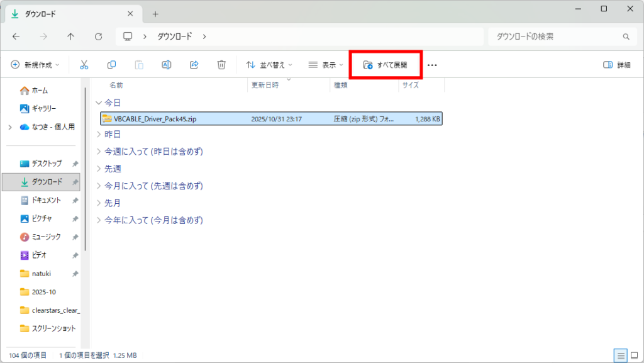The height and width of the screenshot is (363, 644).
Task: Click the すべて展開 extract all button
Action: point(386,65)
